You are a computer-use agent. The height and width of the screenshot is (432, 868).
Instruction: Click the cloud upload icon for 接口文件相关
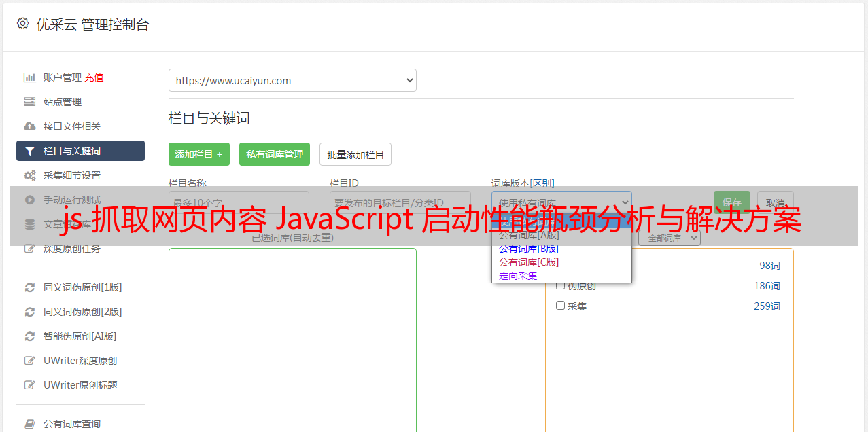[30, 126]
